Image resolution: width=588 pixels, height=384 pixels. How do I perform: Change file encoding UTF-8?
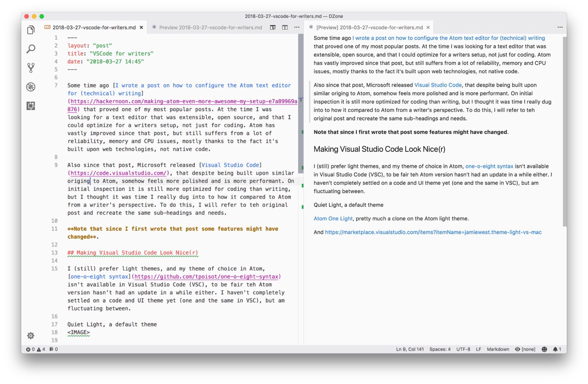coord(463,350)
